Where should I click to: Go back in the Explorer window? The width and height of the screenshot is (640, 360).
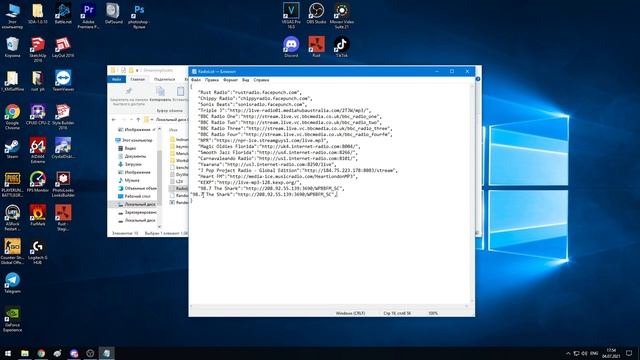point(114,120)
